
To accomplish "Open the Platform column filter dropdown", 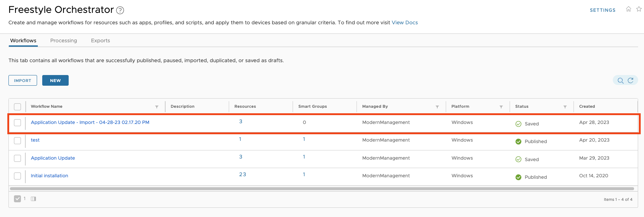I will pyautogui.click(x=501, y=107).
